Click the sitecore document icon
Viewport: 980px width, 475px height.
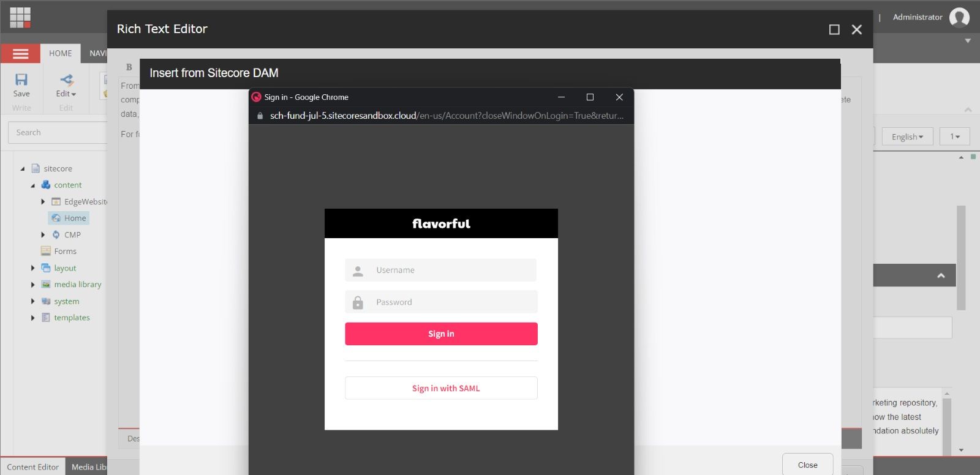pos(36,168)
